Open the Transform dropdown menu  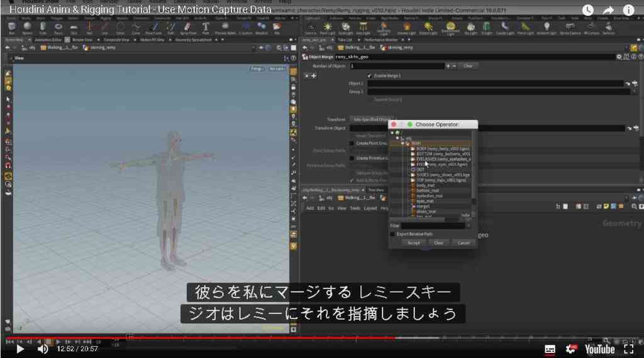point(372,119)
